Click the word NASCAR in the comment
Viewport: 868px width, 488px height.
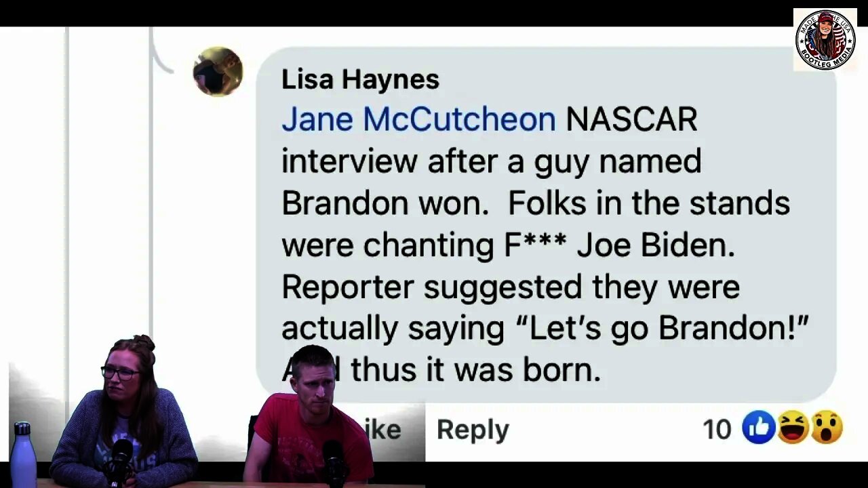(631, 119)
